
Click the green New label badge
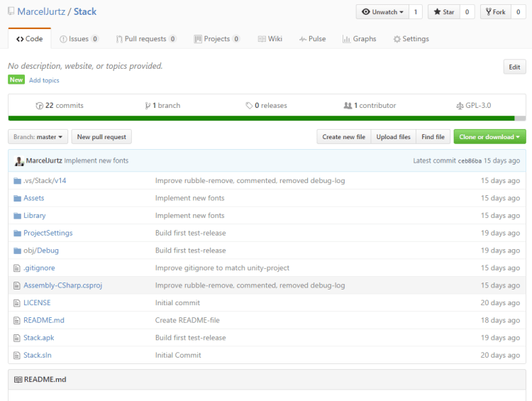point(16,79)
